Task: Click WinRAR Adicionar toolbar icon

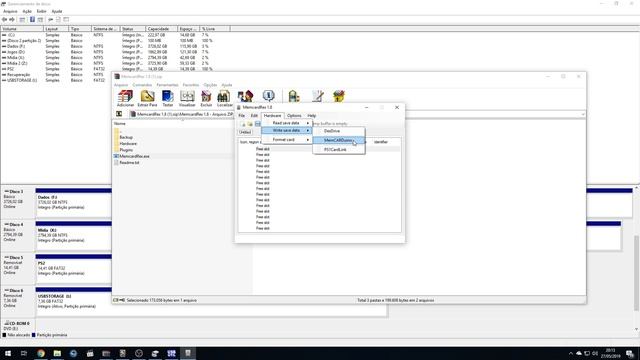Action: [x=125, y=98]
